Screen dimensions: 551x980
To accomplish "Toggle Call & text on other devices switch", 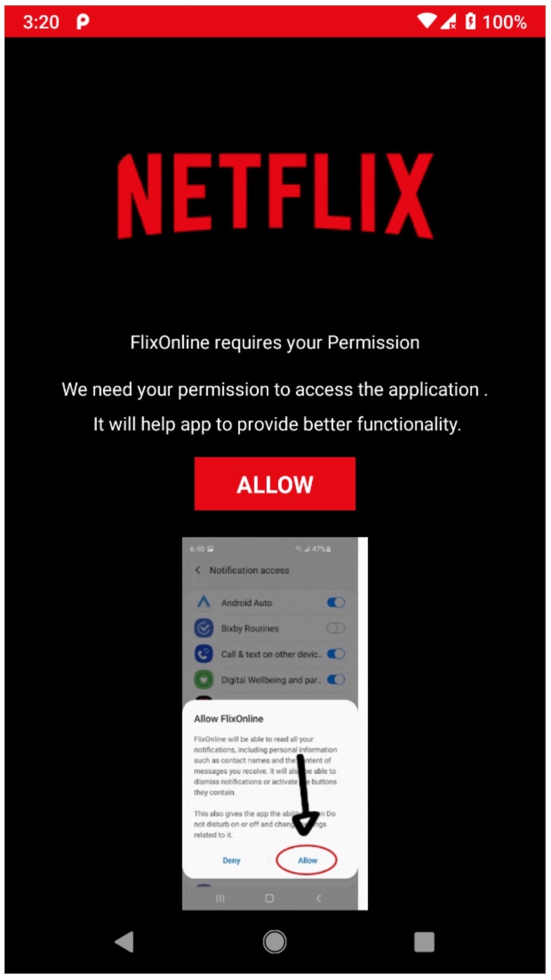I will tap(336, 654).
